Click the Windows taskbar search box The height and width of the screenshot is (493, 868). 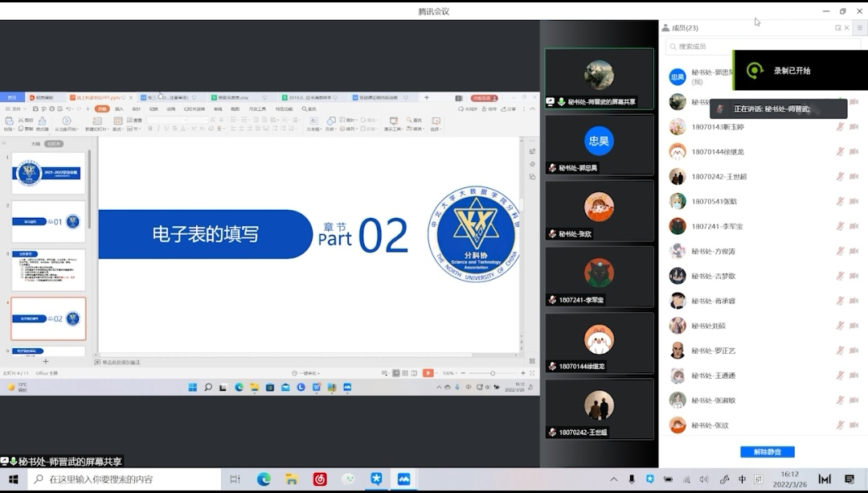[125, 479]
